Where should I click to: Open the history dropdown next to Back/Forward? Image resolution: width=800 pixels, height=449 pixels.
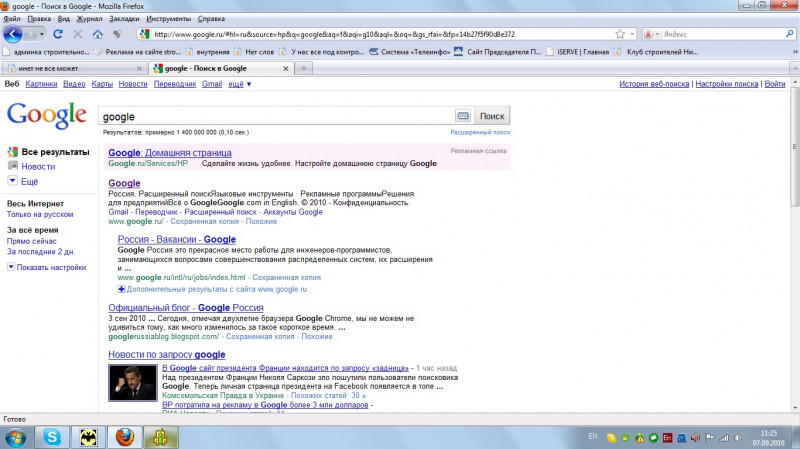click(42, 34)
